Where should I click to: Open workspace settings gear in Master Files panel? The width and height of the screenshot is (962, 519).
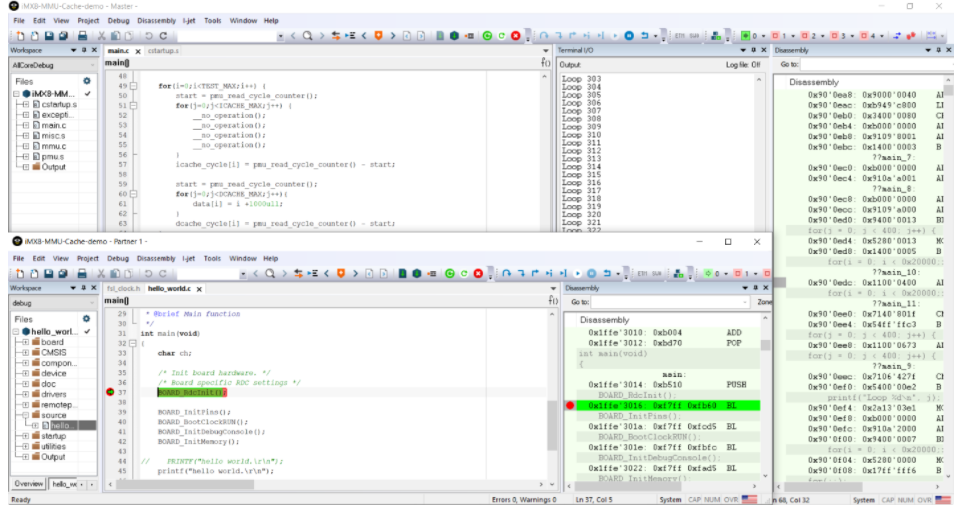(x=87, y=80)
